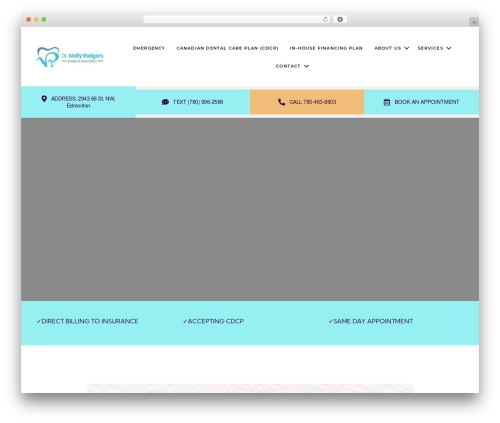Click Book an Appointment button
Screen dimensions: 500x423
(422, 102)
